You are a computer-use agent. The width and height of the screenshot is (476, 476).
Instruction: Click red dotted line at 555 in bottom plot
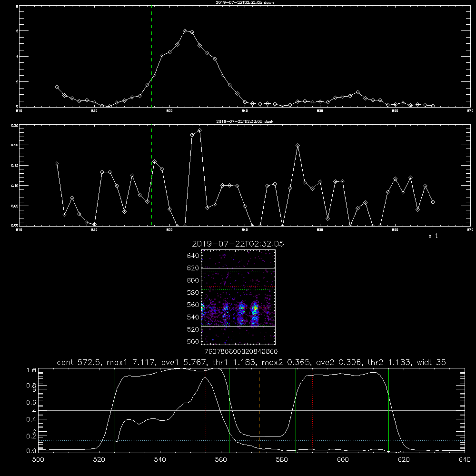(206, 410)
